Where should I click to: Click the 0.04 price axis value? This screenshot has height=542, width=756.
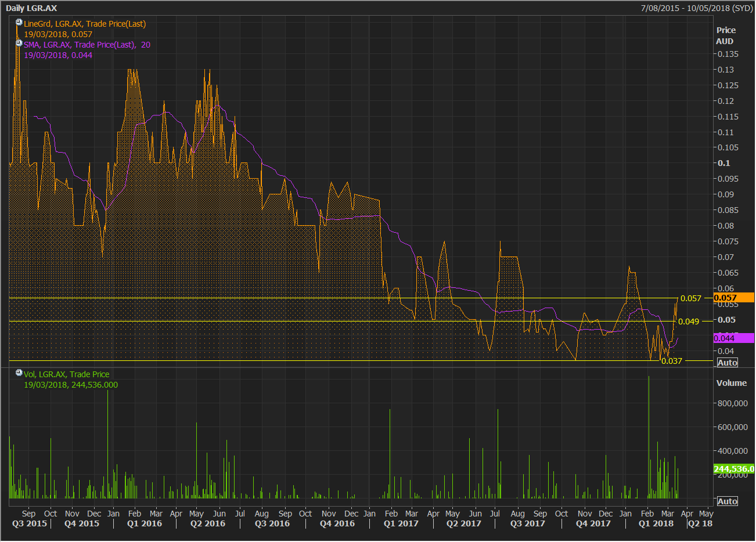[x=726, y=351]
